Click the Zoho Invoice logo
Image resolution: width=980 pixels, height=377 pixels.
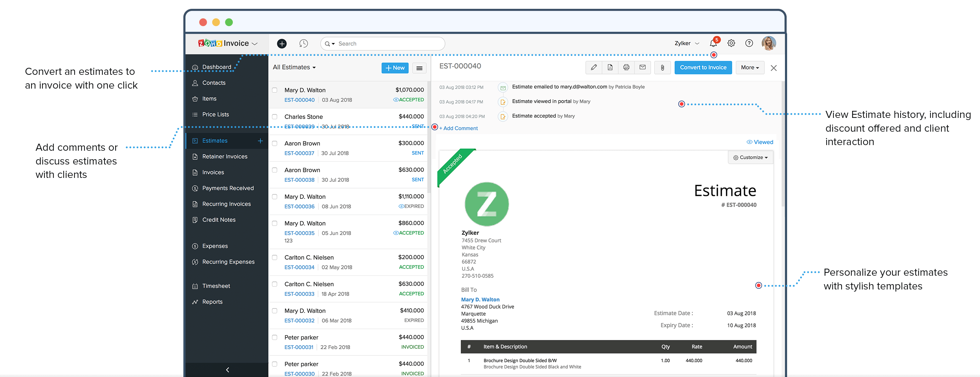(x=223, y=43)
